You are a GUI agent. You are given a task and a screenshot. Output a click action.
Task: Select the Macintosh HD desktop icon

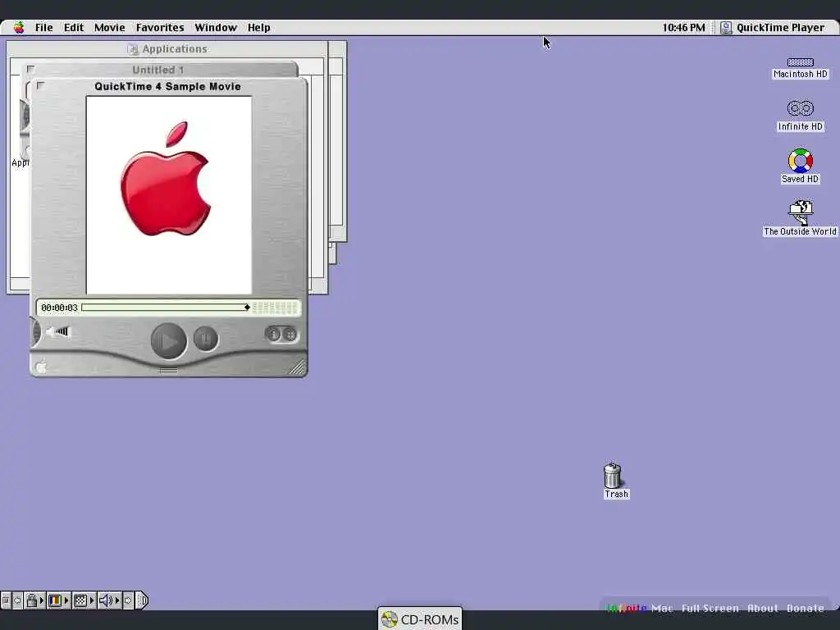pos(801,68)
